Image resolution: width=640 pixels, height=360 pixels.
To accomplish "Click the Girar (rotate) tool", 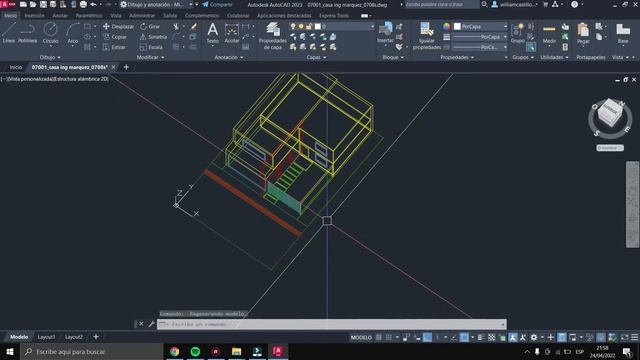I will point(150,27).
